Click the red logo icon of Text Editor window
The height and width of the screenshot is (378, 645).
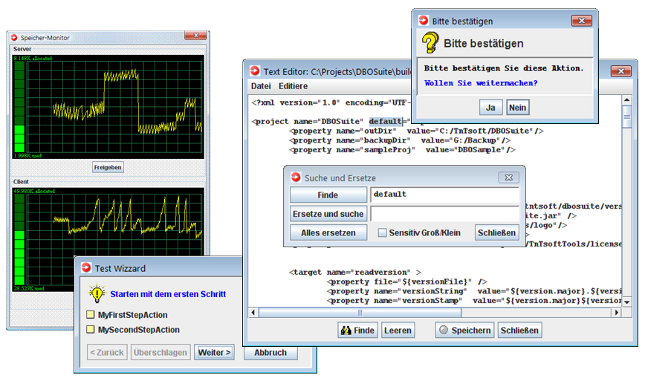[x=255, y=71]
